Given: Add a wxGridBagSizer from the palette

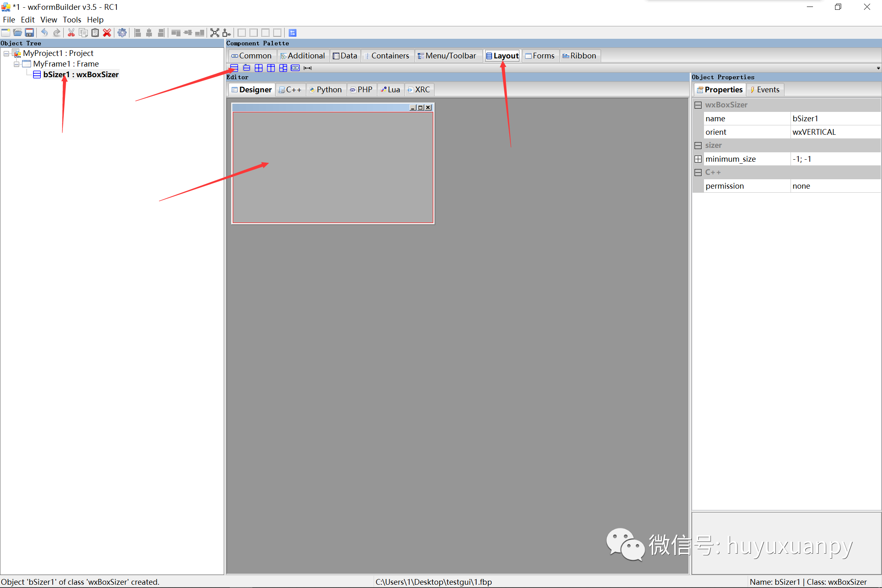Looking at the screenshot, I should tap(283, 68).
